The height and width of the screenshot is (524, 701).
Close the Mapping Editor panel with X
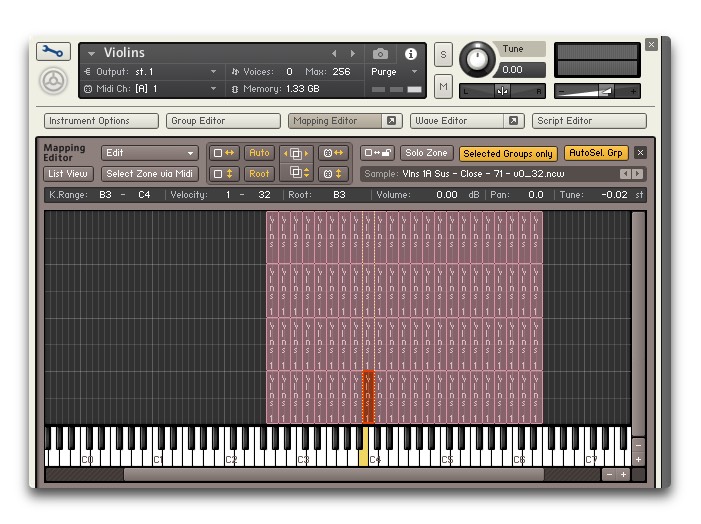(x=640, y=153)
